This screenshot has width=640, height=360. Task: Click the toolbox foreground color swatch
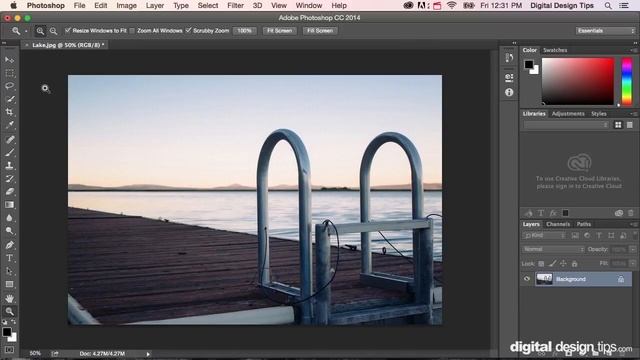[7, 332]
